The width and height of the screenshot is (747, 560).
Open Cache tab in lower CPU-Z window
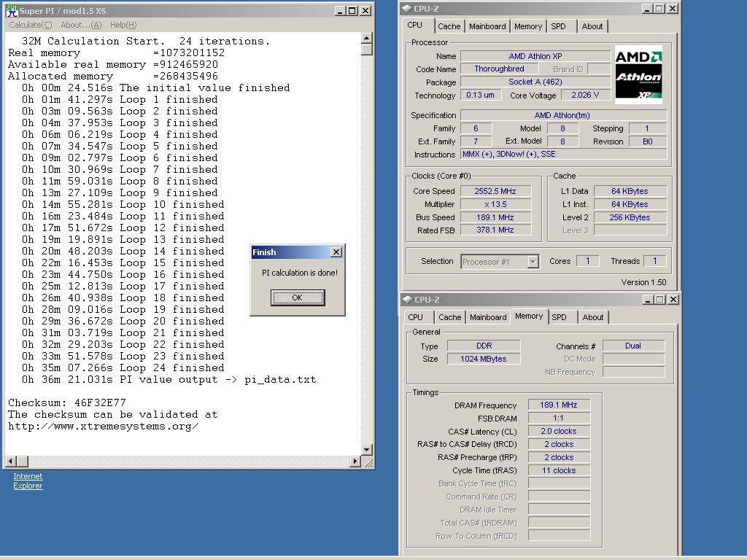[449, 317]
